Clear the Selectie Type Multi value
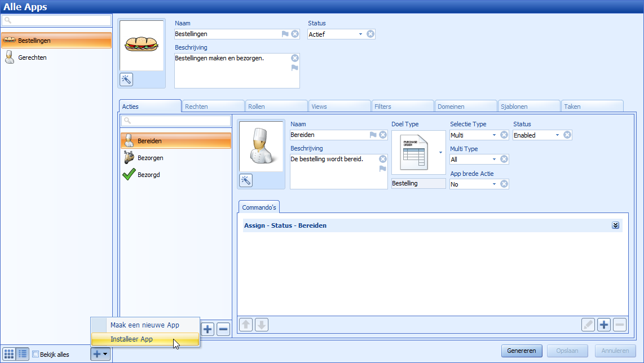This screenshot has height=363, width=644. click(x=504, y=135)
